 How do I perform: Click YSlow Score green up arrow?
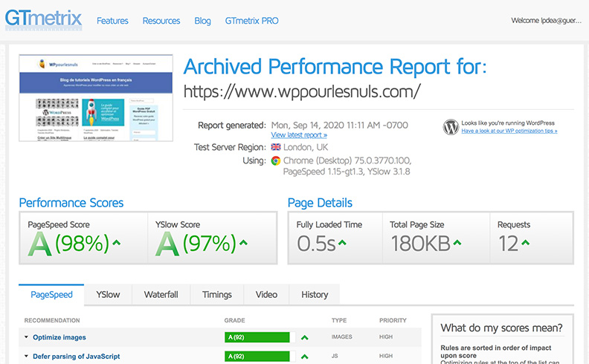pyautogui.click(x=243, y=243)
